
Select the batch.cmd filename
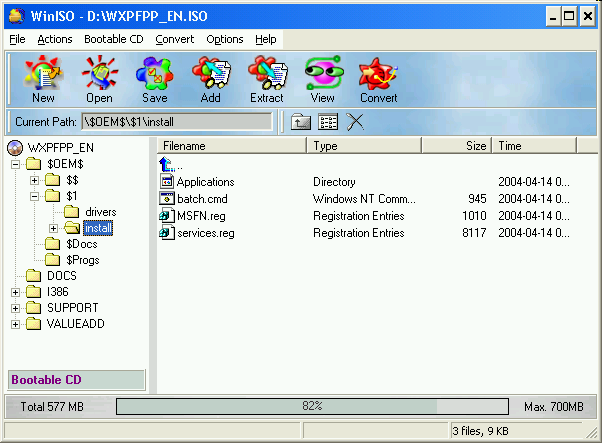tap(202, 199)
